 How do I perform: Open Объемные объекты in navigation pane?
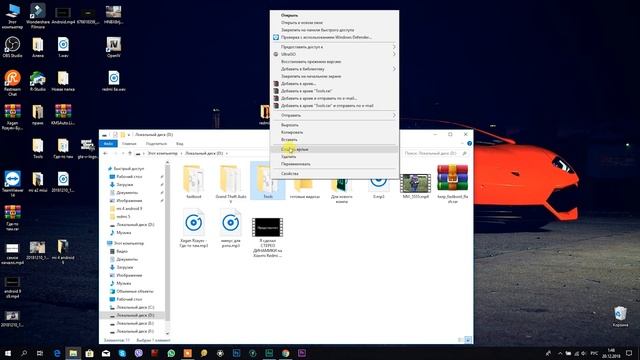(135, 291)
